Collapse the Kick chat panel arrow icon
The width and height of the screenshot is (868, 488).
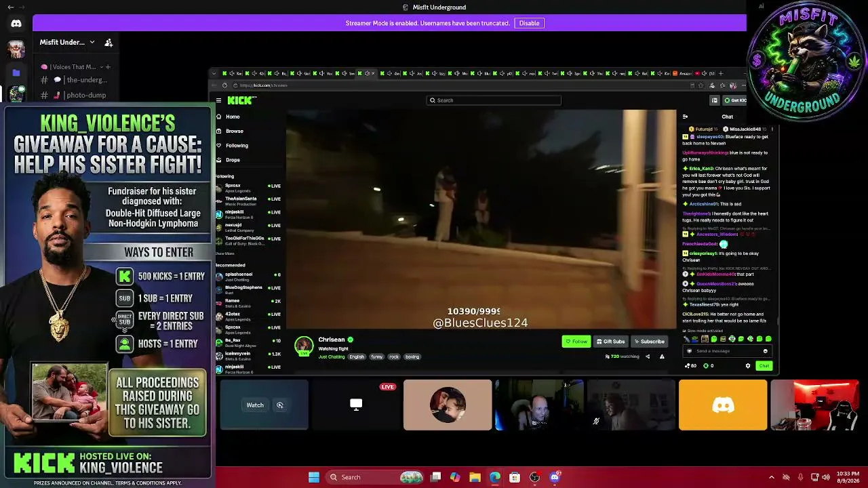(x=685, y=117)
